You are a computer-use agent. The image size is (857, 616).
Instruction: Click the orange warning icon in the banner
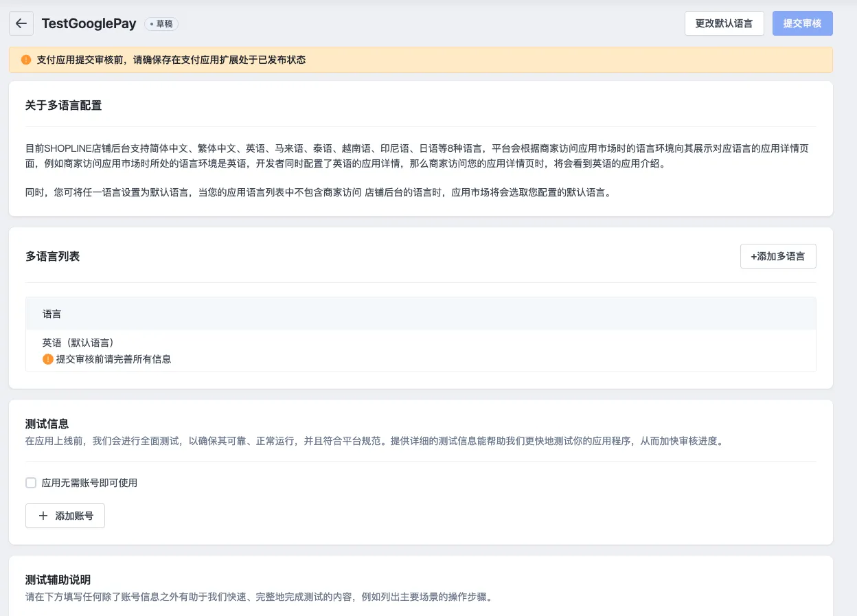point(26,60)
